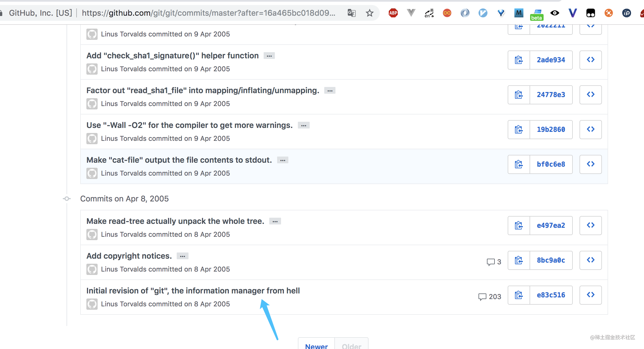Browse repository at commit e83c516

tap(591, 295)
